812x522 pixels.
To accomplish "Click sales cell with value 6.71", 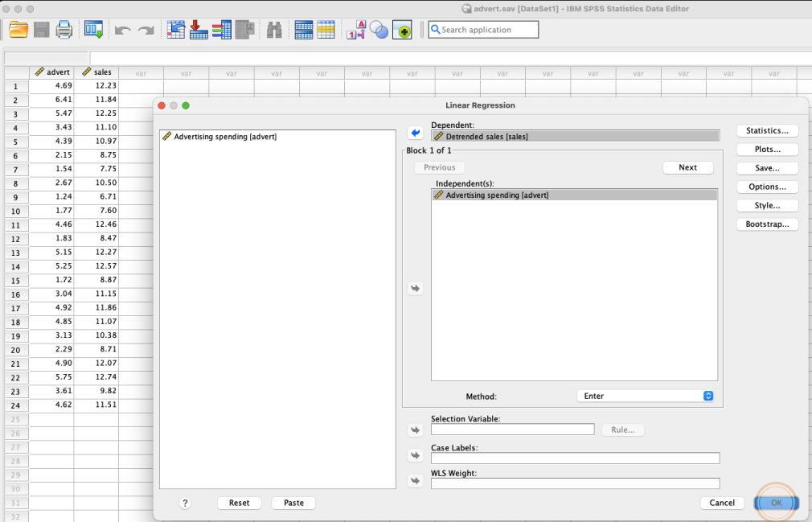I will tap(96, 197).
